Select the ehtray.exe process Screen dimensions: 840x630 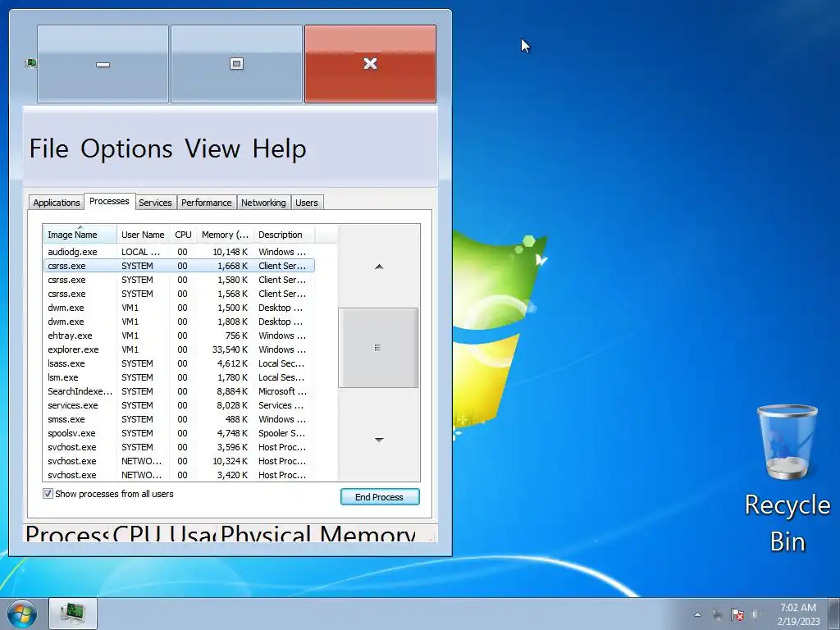pyautogui.click(x=179, y=336)
